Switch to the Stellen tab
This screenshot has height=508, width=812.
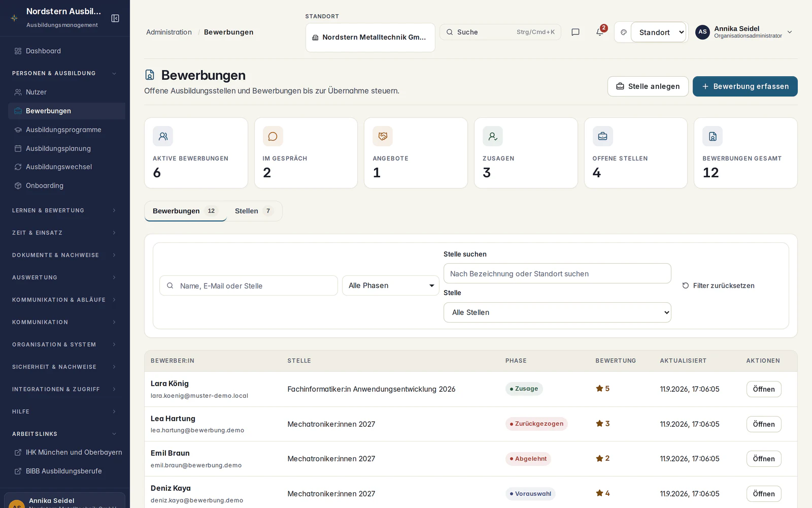click(254, 211)
